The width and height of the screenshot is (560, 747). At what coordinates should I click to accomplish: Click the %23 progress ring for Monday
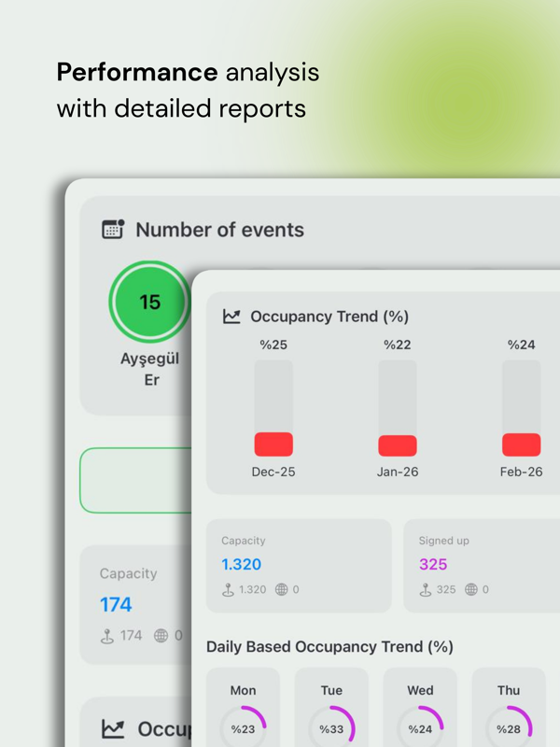point(243,728)
